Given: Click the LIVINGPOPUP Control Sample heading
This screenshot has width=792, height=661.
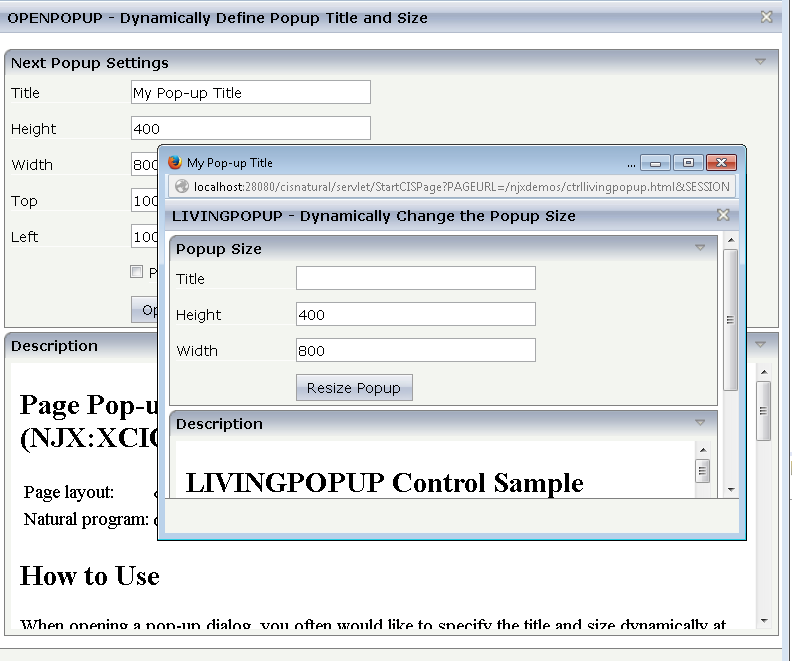Looking at the screenshot, I should (x=384, y=482).
